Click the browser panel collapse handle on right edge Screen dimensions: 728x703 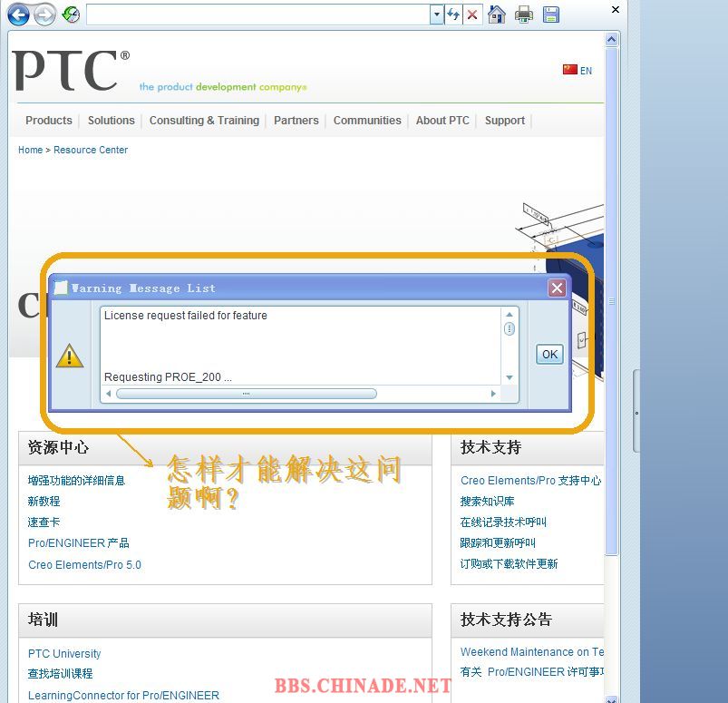tap(636, 412)
